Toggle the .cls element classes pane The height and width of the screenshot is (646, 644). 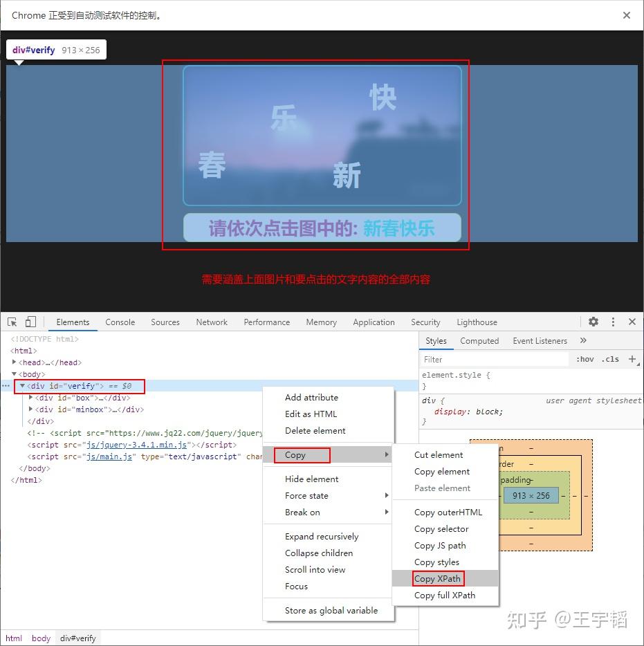pos(610,359)
